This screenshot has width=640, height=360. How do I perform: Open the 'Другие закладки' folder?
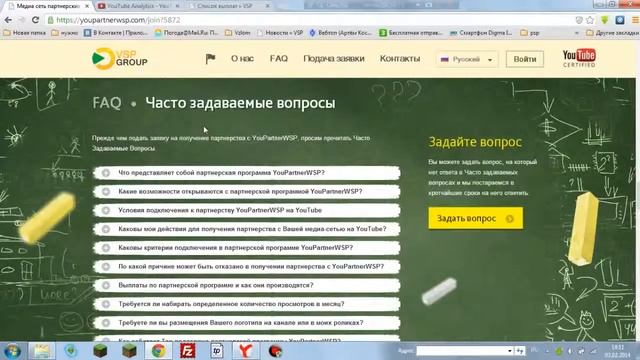coord(612,33)
